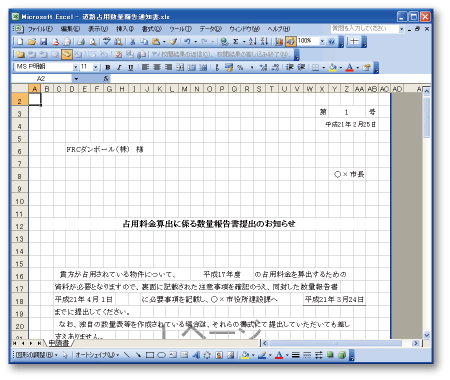
Task: Select the Line drawing tool
Action: [x=127, y=355]
